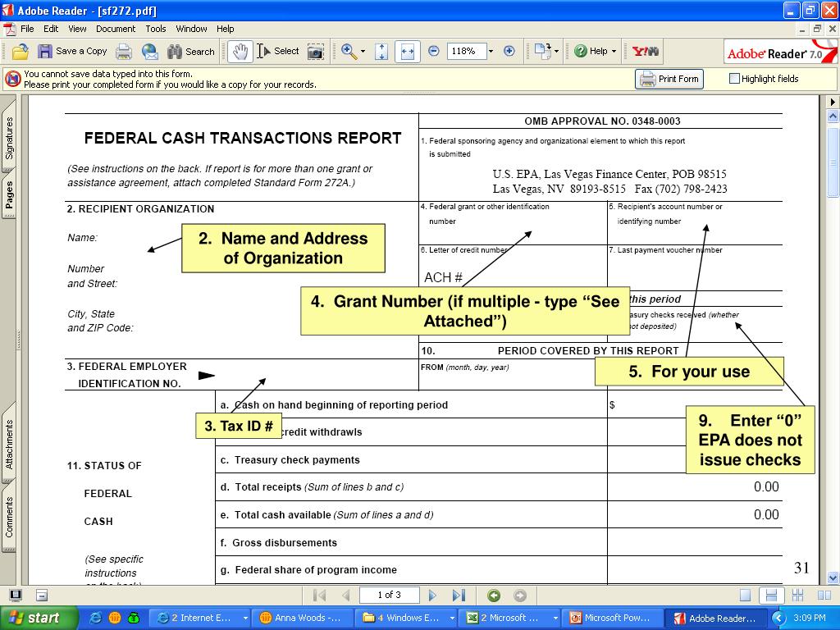
Task: Open the Tools menu
Action: [156, 29]
